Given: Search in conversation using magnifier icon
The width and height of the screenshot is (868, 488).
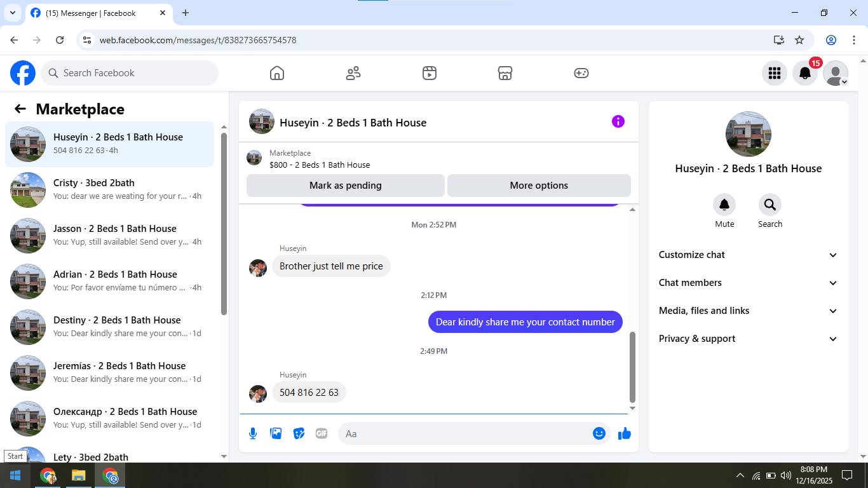Looking at the screenshot, I should [770, 205].
